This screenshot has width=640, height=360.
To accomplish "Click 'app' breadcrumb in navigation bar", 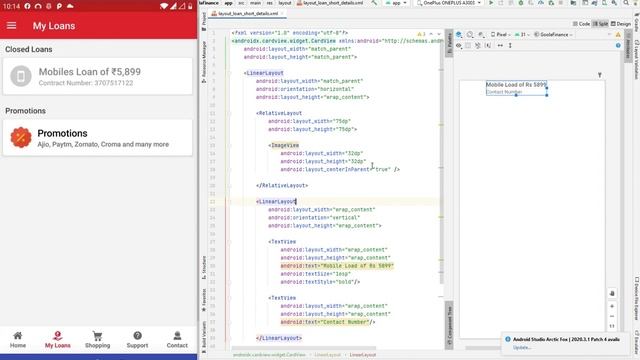I will tap(228, 3).
